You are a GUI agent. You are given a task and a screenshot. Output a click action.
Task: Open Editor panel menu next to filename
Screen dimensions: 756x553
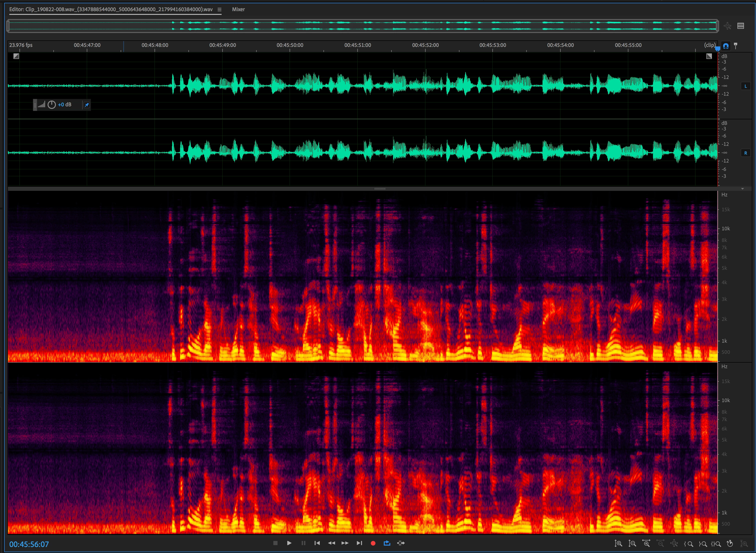pyautogui.click(x=220, y=9)
